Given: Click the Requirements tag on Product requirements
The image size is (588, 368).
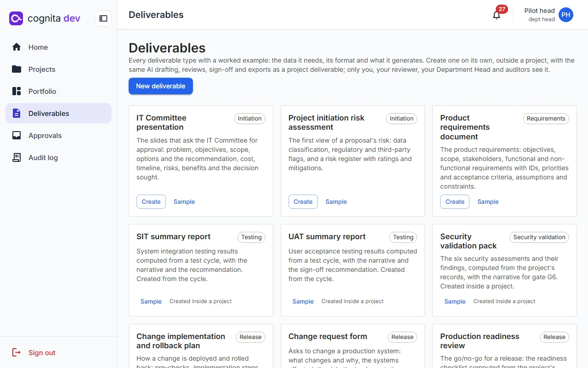Looking at the screenshot, I should [x=546, y=118].
